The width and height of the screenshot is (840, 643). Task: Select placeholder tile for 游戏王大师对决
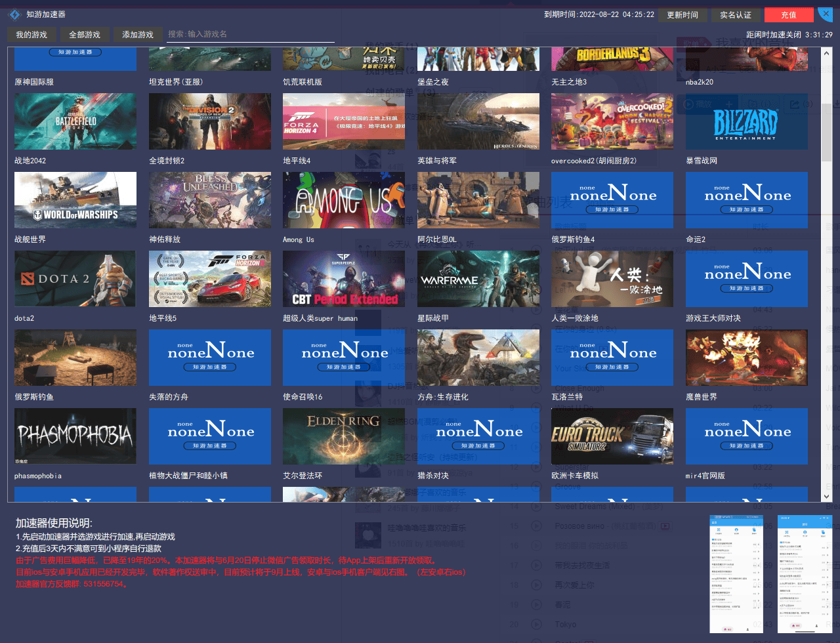[x=747, y=279]
